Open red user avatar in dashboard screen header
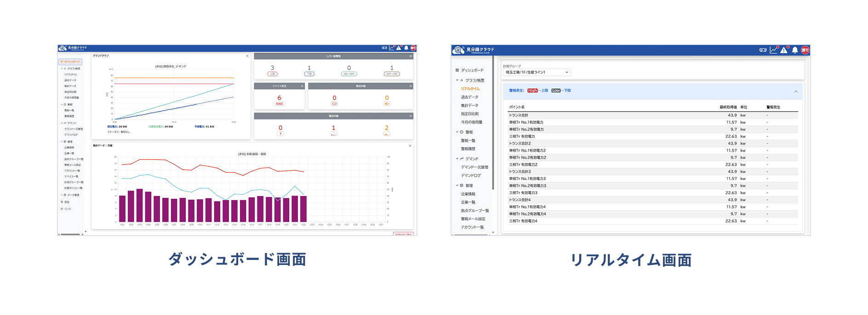The width and height of the screenshot is (868, 315). pos(413,48)
